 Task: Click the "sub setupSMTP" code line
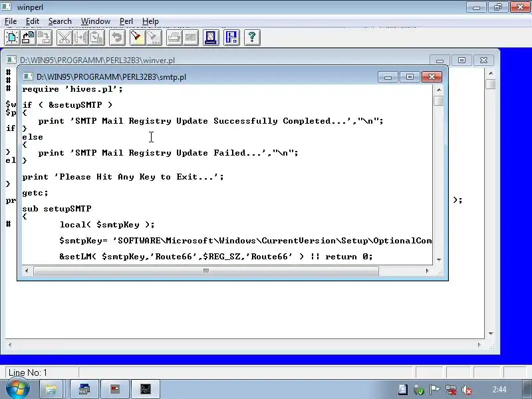pos(57,209)
